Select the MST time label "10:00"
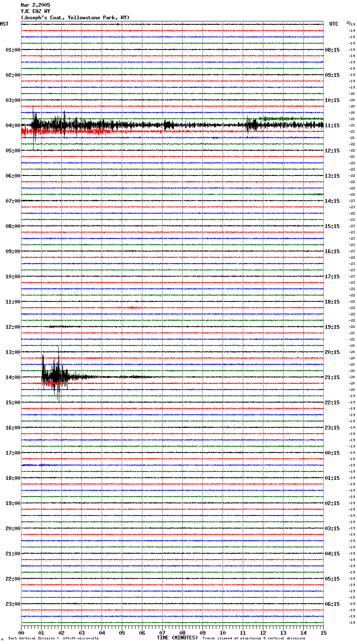357x644 pixels. 13,277
